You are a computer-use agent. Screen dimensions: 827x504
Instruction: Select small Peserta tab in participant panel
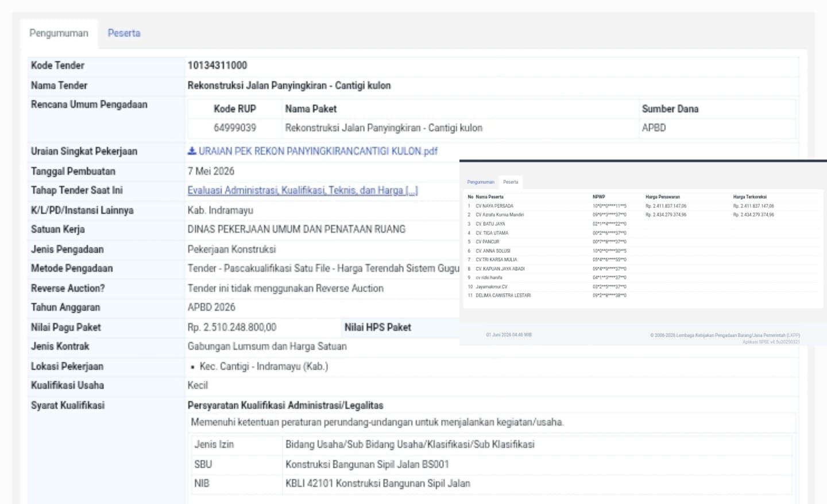coord(511,182)
